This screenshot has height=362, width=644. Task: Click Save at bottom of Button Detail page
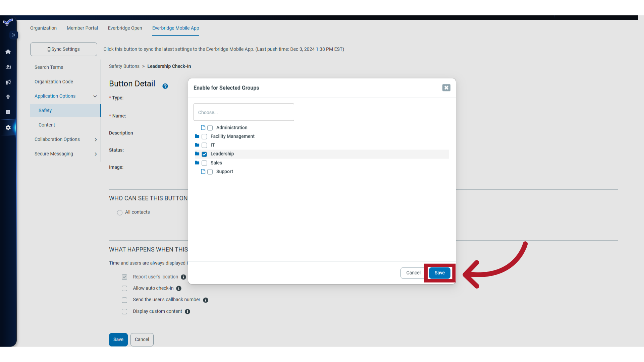tap(118, 340)
